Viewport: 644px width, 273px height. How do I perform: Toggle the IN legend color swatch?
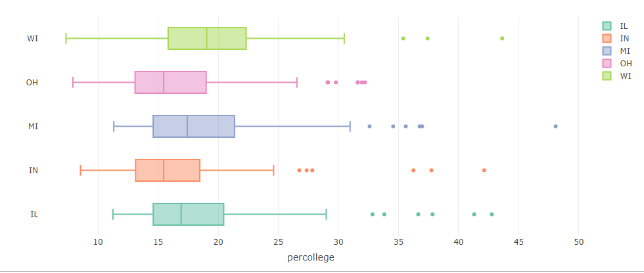607,39
